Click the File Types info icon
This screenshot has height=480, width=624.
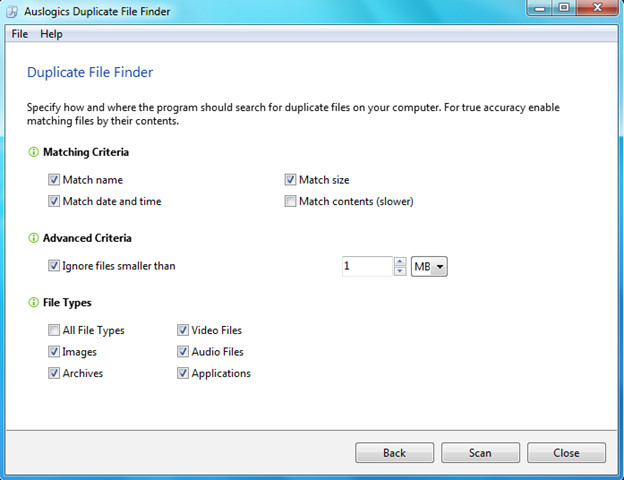coord(33,302)
